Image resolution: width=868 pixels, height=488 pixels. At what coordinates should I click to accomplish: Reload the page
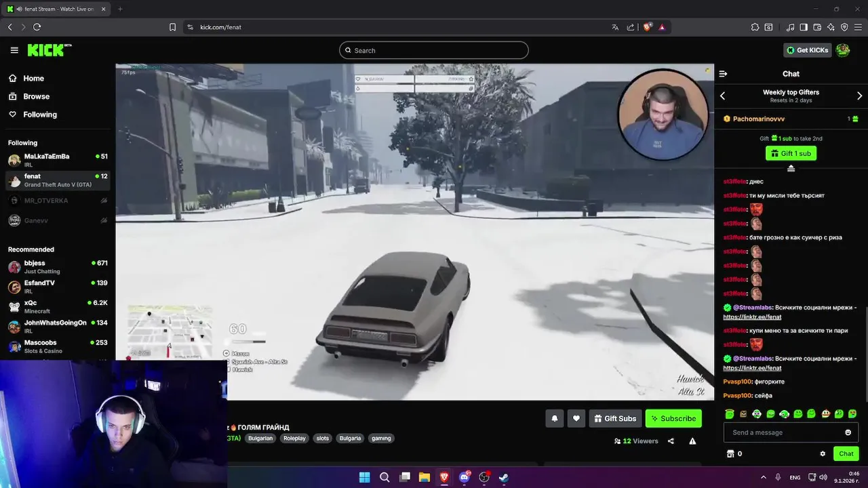click(37, 27)
